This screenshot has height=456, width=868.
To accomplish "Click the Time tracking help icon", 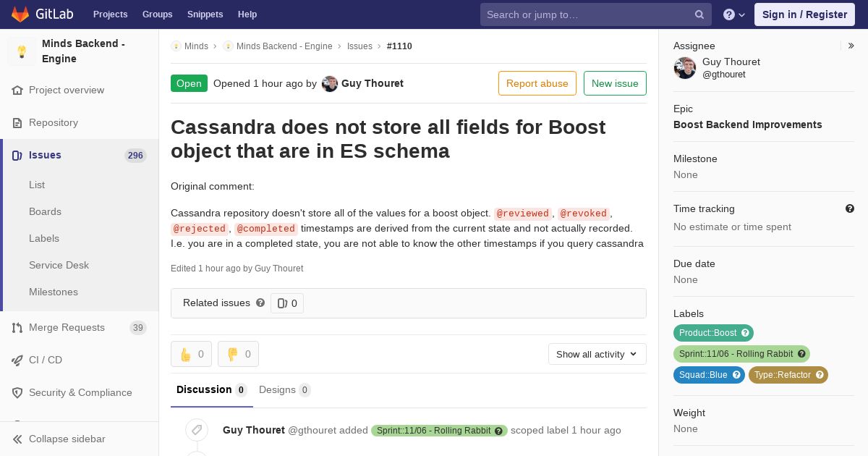I will click(x=850, y=208).
